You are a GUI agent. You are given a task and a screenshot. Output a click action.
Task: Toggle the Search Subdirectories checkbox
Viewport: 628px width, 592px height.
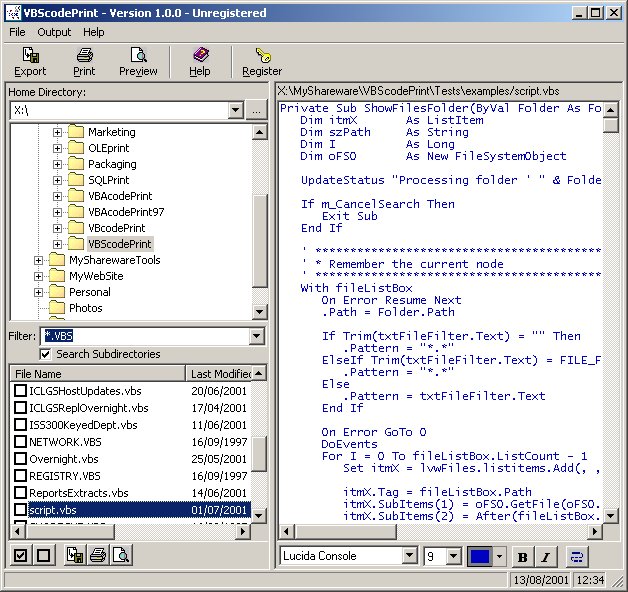45,354
